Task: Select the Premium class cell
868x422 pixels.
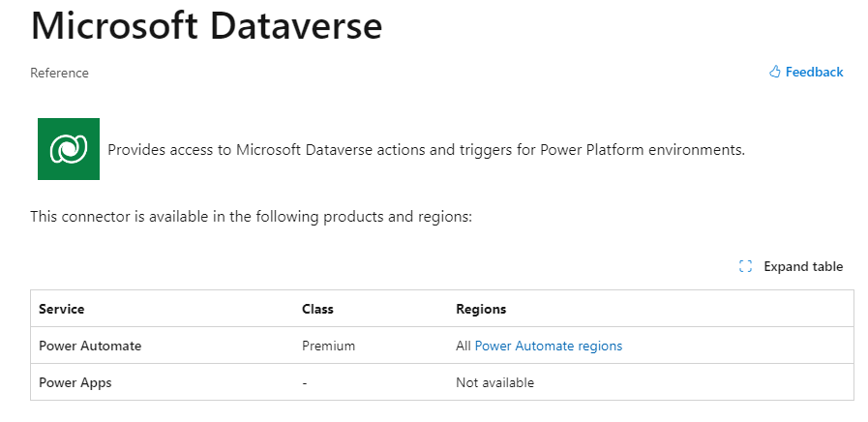Action: 329,347
